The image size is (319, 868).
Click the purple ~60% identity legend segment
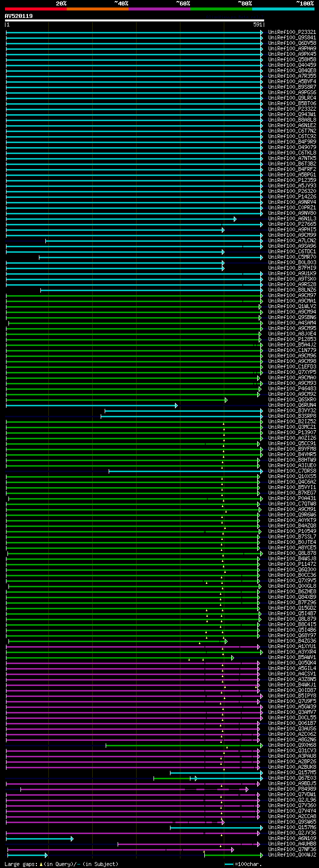tap(159, 9)
